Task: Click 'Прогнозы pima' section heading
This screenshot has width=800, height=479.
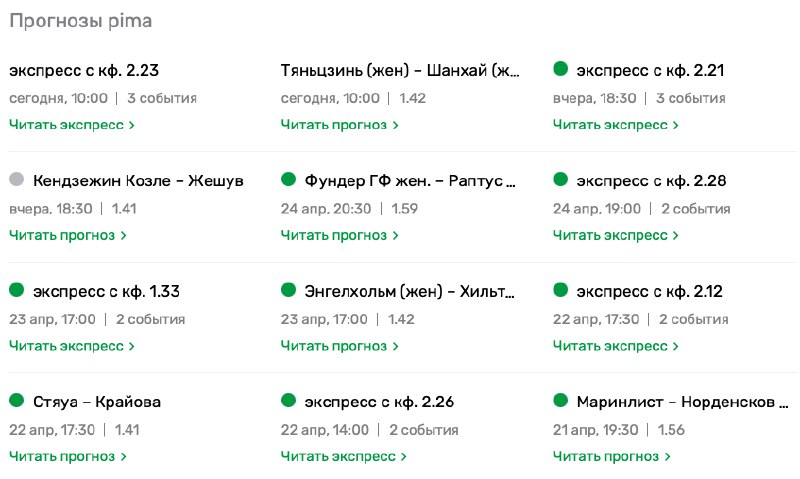Action: [80, 21]
